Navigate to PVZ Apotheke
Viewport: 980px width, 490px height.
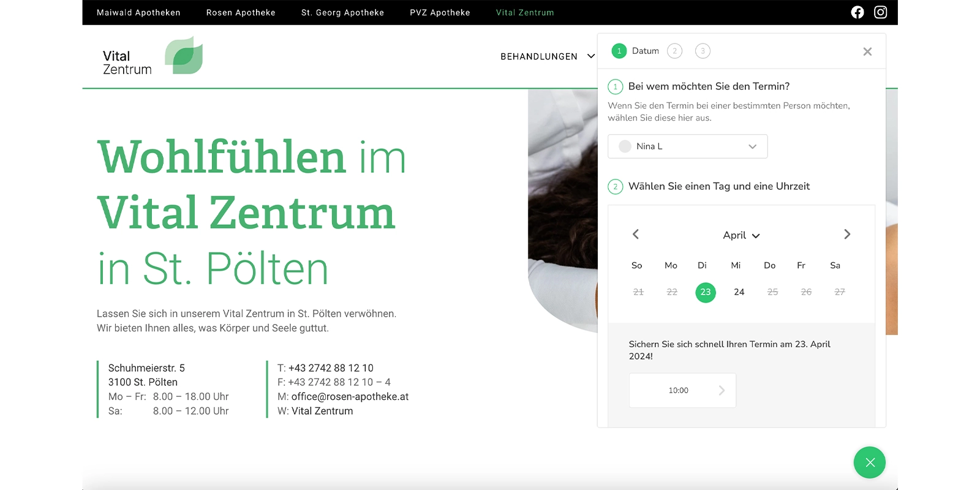click(440, 12)
